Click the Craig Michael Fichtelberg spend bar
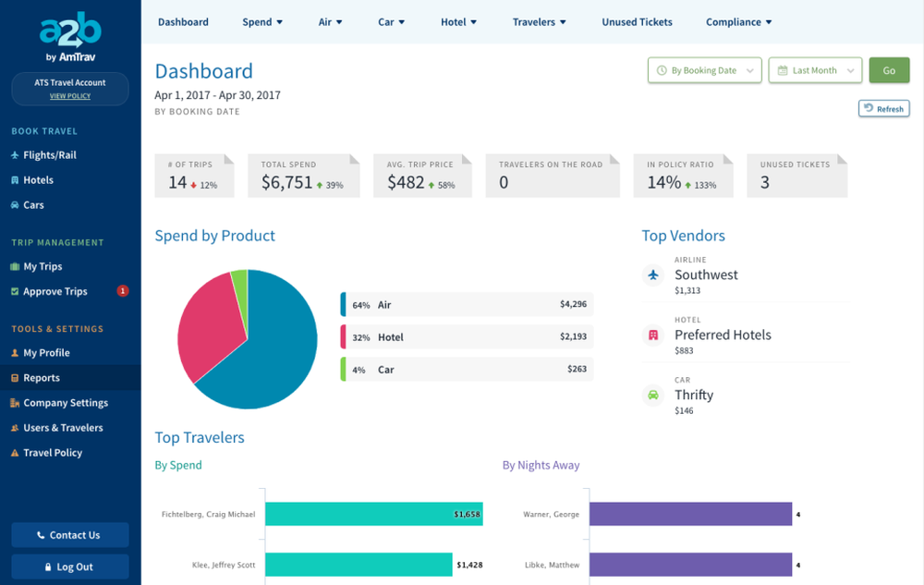 (x=373, y=514)
